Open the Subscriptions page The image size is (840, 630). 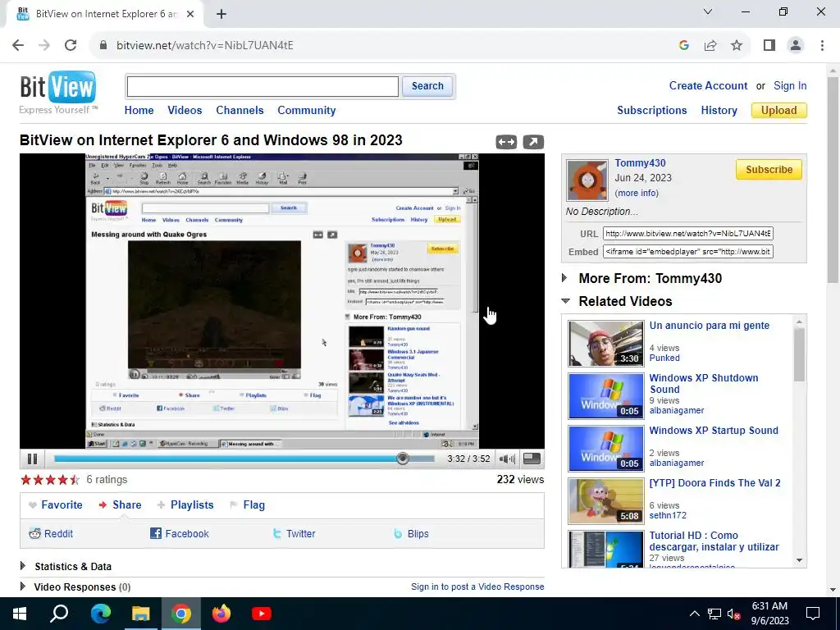(x=652, y=111)
